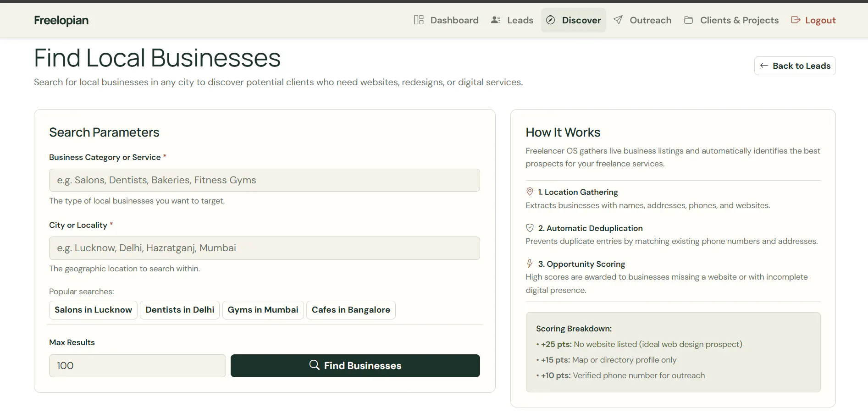Click the magnifier icon in Find Businesses

tap(315, 365)
